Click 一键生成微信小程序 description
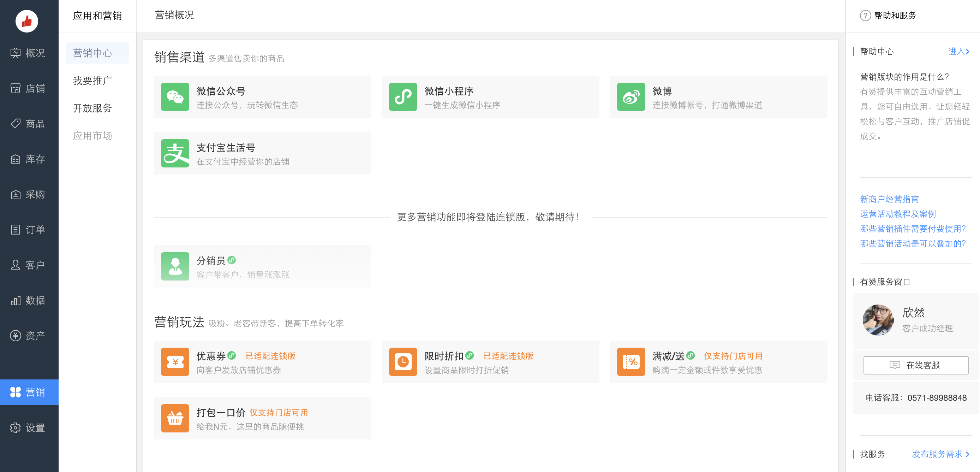The image size is (980, 472). (462, 105)
